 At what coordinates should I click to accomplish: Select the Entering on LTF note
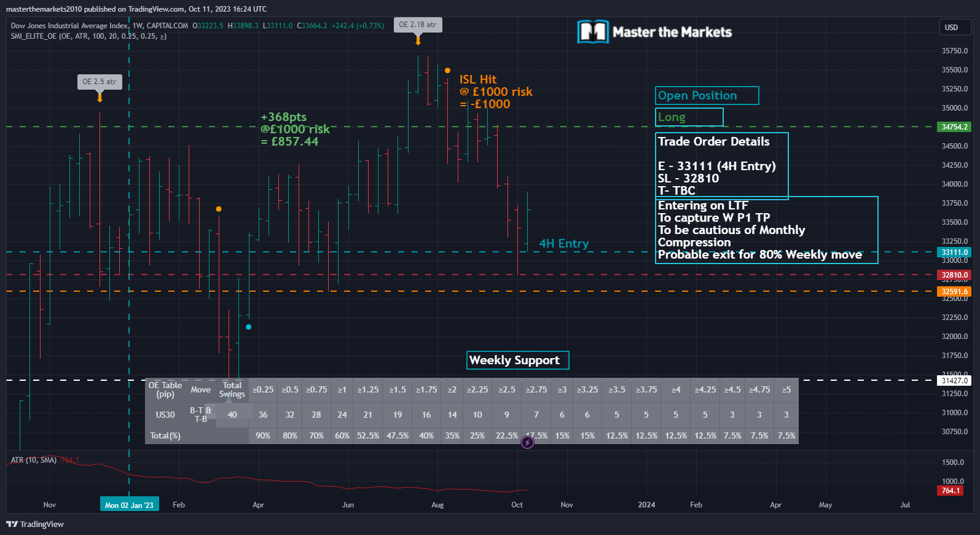click(x=766, y=230)
